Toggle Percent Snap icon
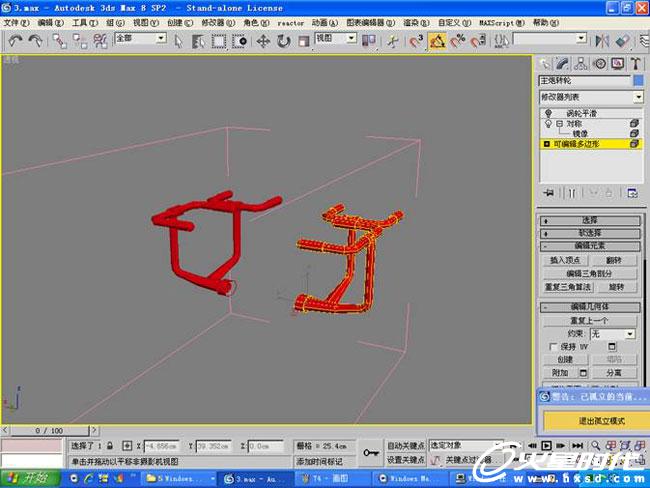 point(458,41)
